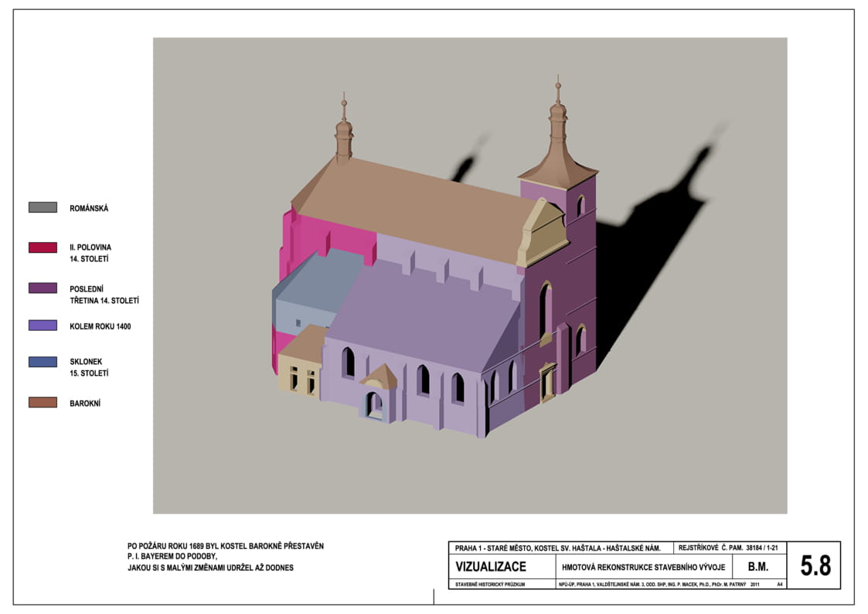Select the blue Sklonek 15. století swatch
The width and height of the screenshot is (868, 614).
click(43, 362)
